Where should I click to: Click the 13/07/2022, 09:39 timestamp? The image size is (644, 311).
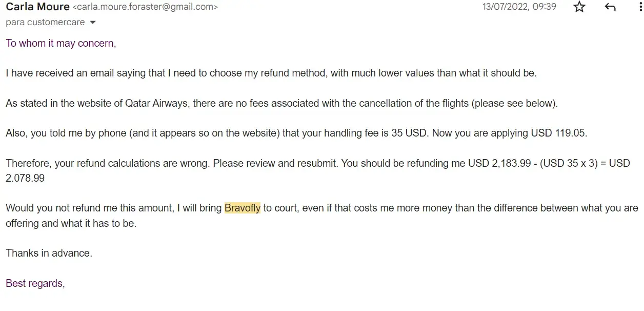pos(519,7)
